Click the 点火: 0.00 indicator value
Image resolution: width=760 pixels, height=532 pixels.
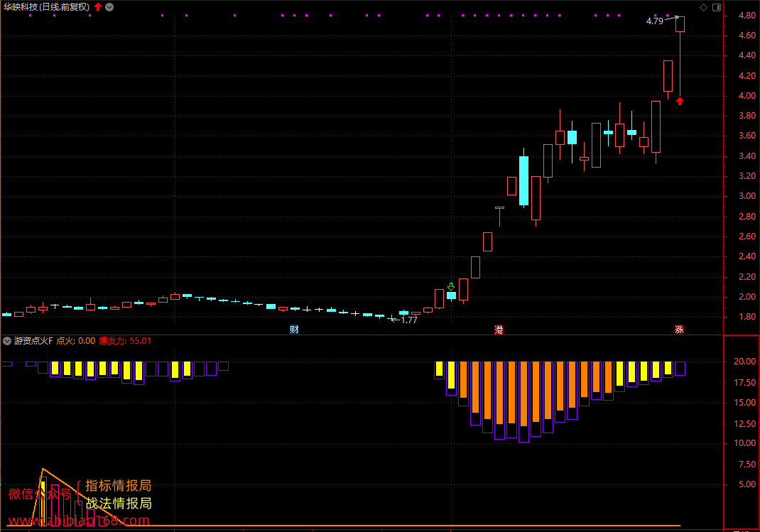(75, 341)
